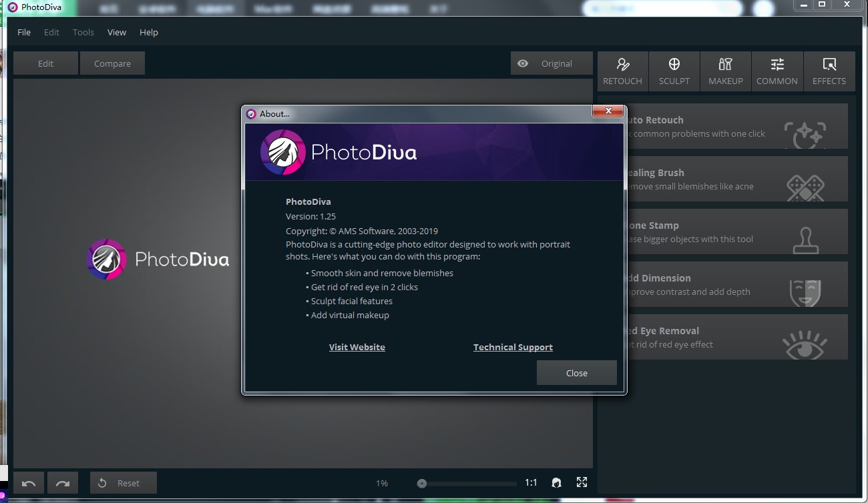Click the 1% zoom value

click(382, 483)
